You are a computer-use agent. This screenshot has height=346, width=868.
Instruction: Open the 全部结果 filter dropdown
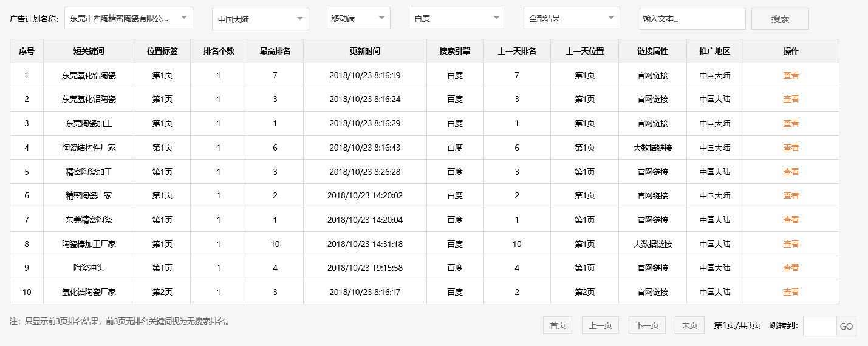coord(572,18)
